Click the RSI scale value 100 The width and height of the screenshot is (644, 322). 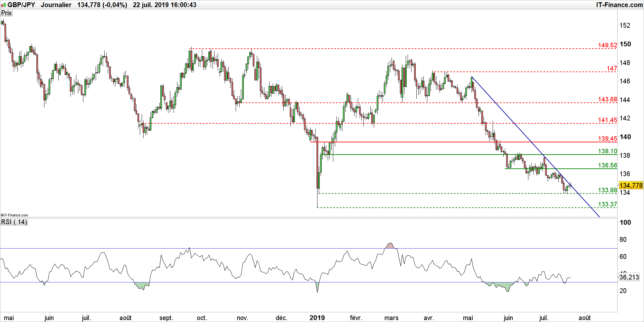pos(625,223)
